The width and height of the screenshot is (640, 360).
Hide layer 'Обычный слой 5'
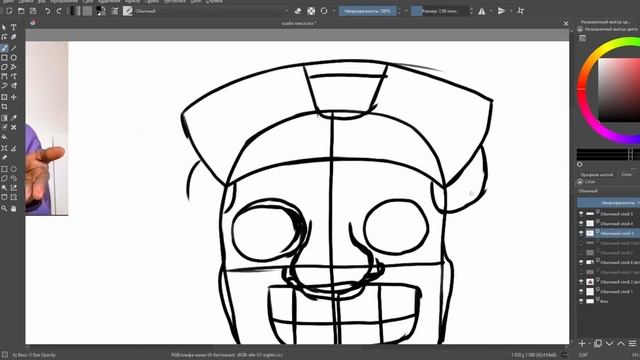581,213
